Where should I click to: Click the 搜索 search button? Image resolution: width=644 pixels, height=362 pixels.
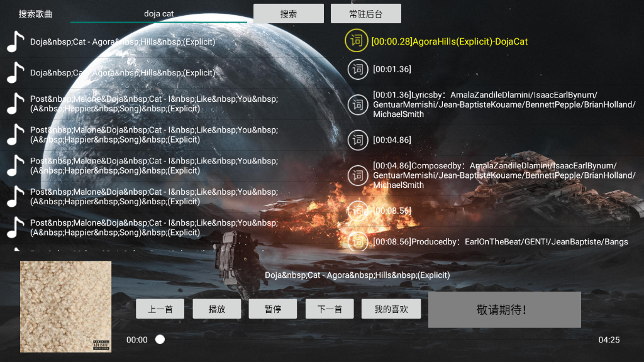tap(289, 13)
